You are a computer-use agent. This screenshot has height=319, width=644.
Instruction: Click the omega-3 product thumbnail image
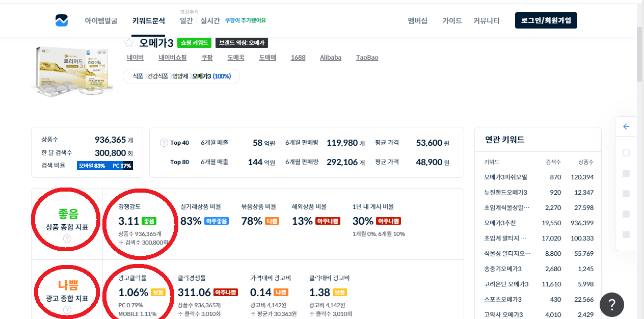pos(72,72)
